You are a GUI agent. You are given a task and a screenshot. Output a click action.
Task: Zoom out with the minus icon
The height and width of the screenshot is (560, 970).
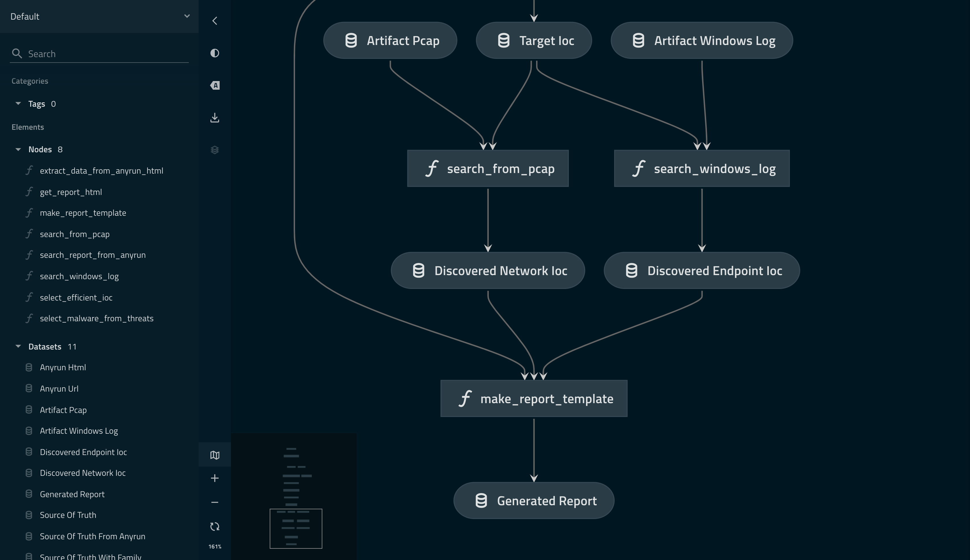point(215,502)
